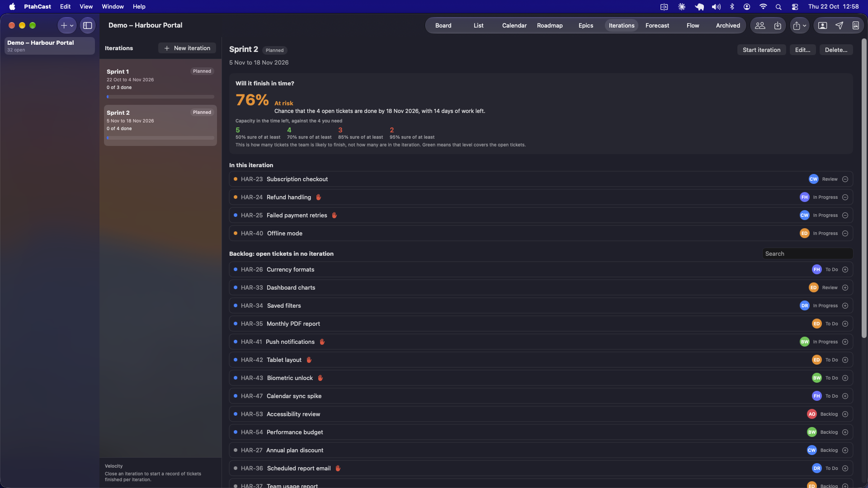The width and height of the screenshot is (868, 488).
Task: Click the blocked hand icon on HAR-43
Action: [x=320, y=378]
